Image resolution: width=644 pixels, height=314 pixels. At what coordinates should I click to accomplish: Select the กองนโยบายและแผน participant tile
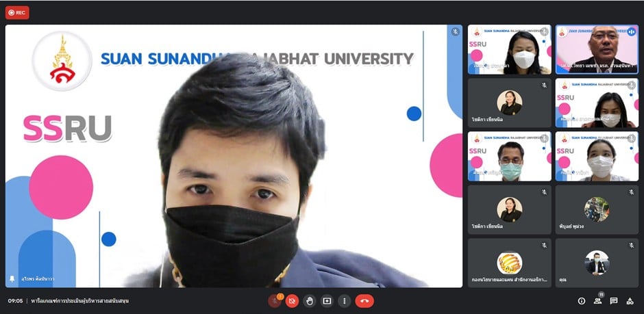(x=509, y=263)
